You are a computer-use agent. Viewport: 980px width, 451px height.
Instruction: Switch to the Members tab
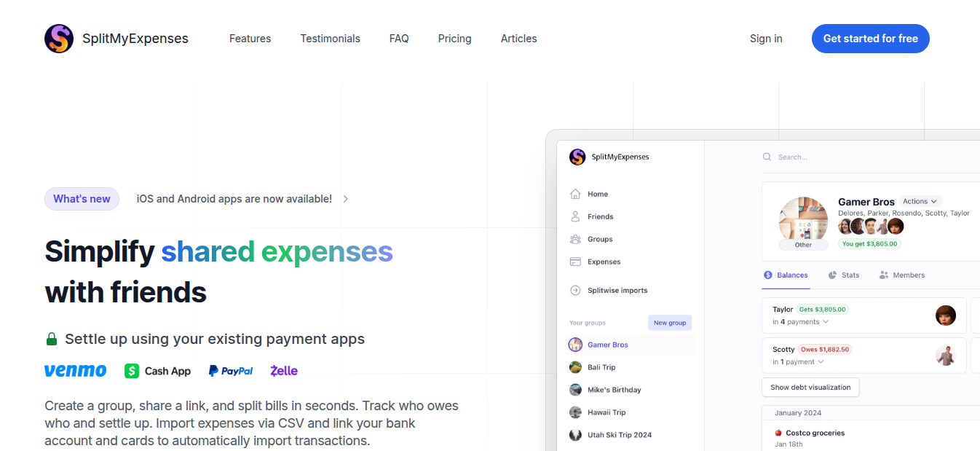click(x=901, y=275)
